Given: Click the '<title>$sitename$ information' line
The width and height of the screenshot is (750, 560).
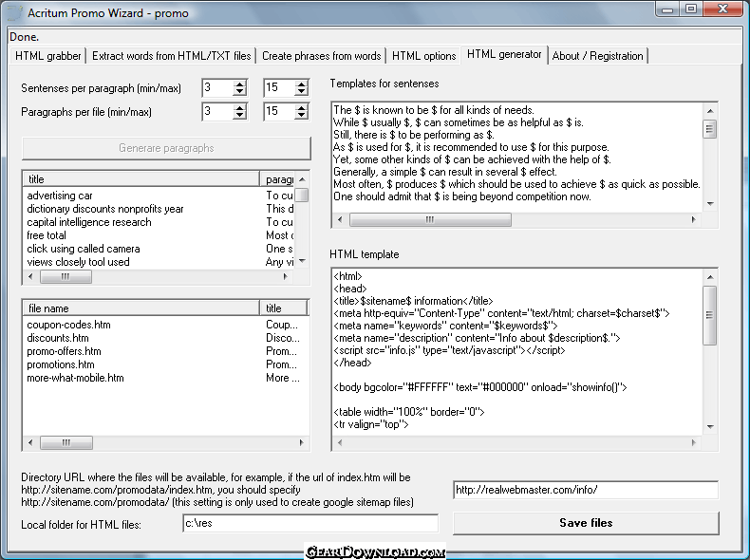Looking at the screenshot, I should coord(413,301).
